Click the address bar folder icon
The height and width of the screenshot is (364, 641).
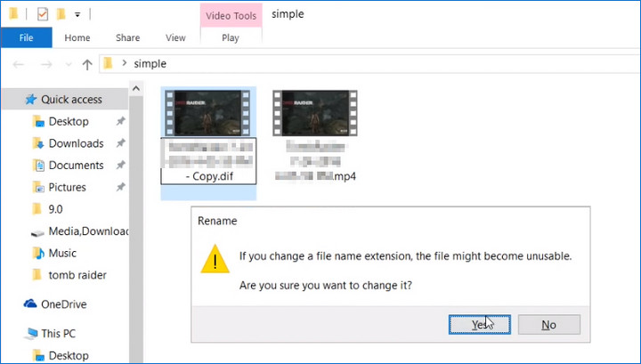point(108,63)
